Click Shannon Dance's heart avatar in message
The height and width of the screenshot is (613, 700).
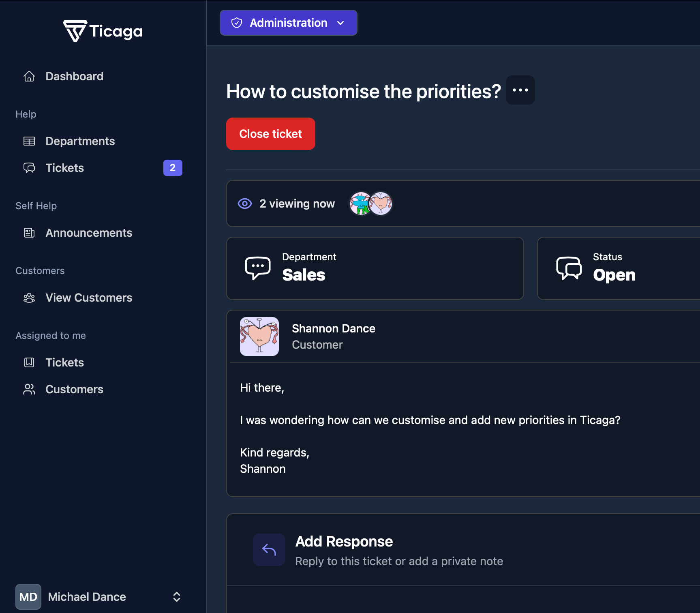(x=259, y=337)
